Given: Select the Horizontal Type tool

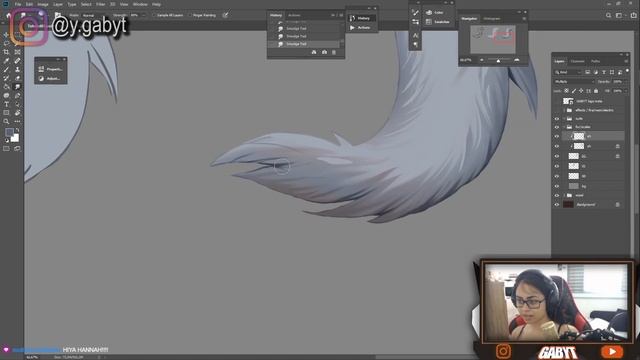Looking at the screenshot, I should point(6,104).
